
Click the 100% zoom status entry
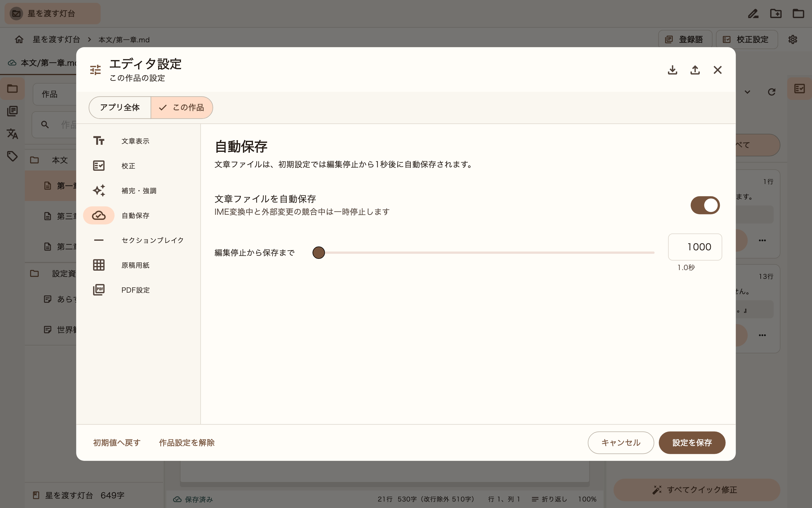[587, 499]
